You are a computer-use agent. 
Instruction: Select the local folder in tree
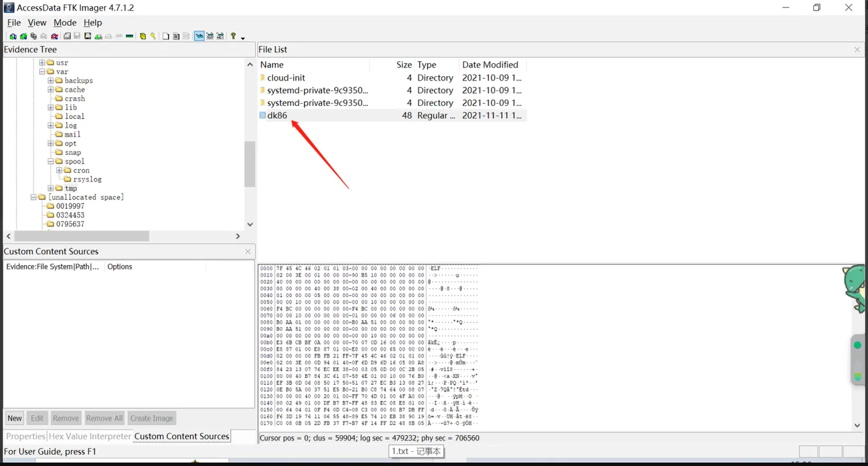(x=74, y=116)
